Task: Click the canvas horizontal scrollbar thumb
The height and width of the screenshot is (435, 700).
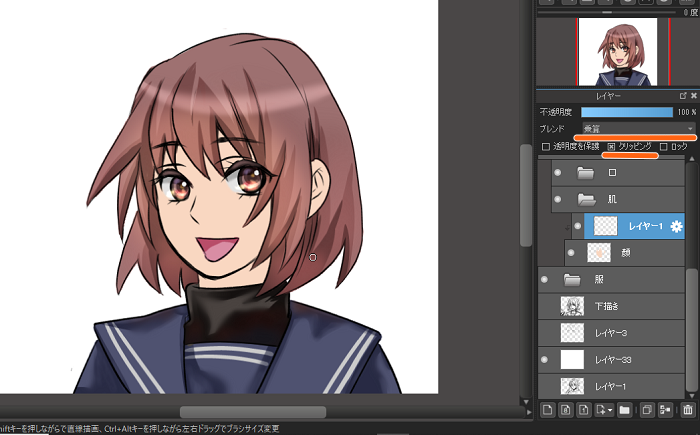Action: tap(253, 411)
